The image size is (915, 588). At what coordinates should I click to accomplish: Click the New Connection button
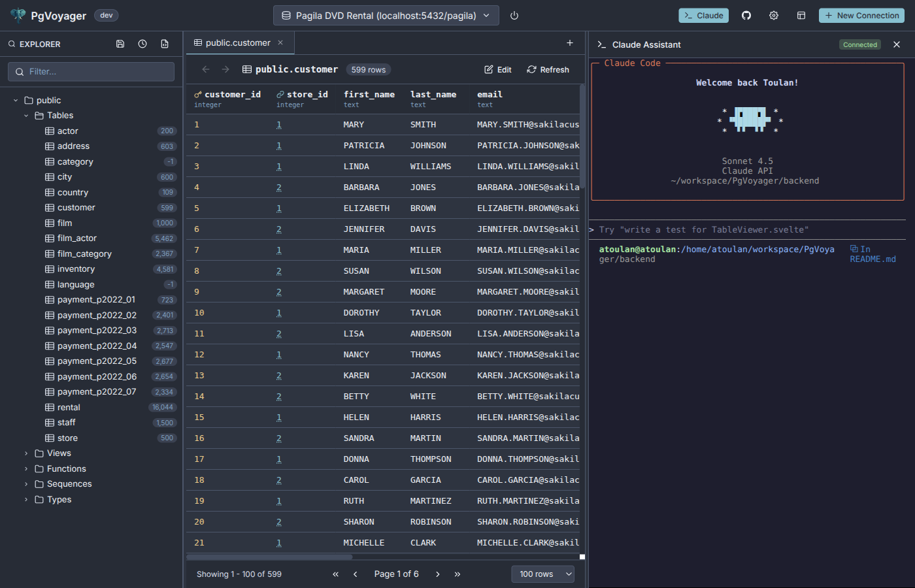[861, 15]
